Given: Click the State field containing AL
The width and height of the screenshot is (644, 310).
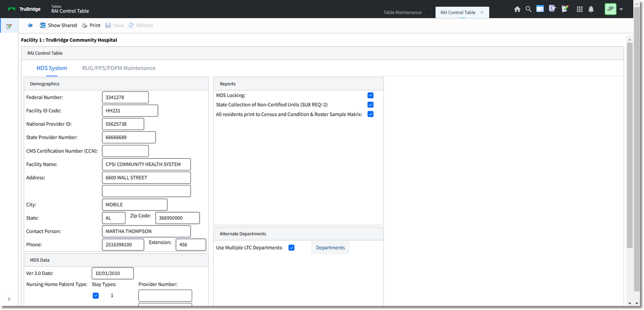Looking at the screenshot, I should point(114,218).
